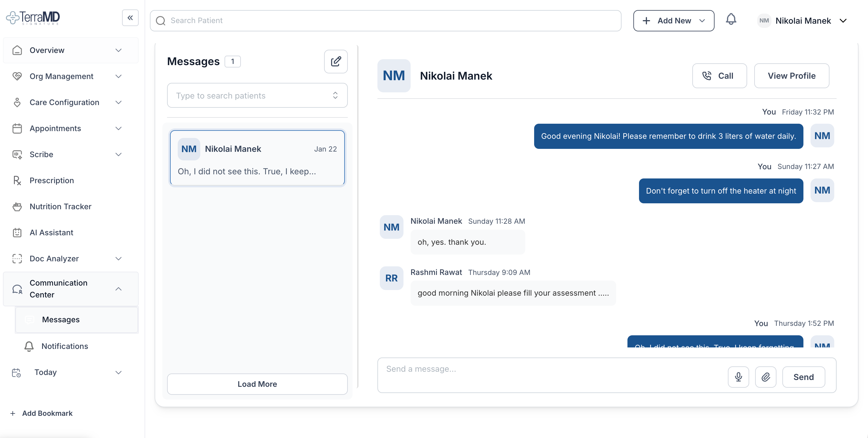Select the Nutrition Tracker icon
868x438 pixels.
[x=17, y=206]
